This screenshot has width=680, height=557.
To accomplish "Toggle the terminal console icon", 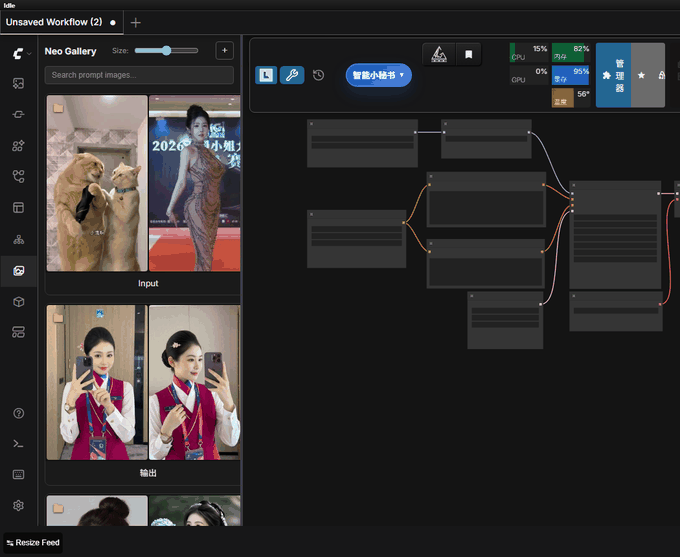I will [18, 444].
